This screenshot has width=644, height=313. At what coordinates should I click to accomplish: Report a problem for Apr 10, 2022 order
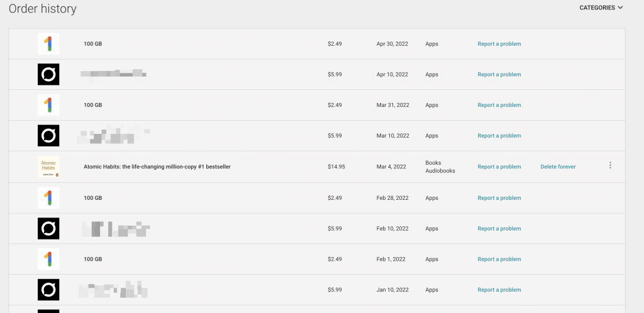499,75
